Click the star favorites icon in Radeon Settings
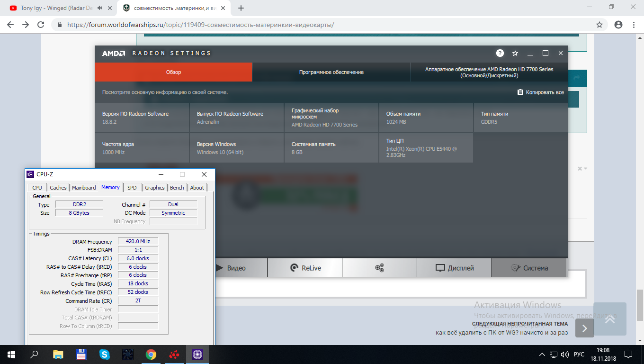The image size is (644, 364). [515, 53]
